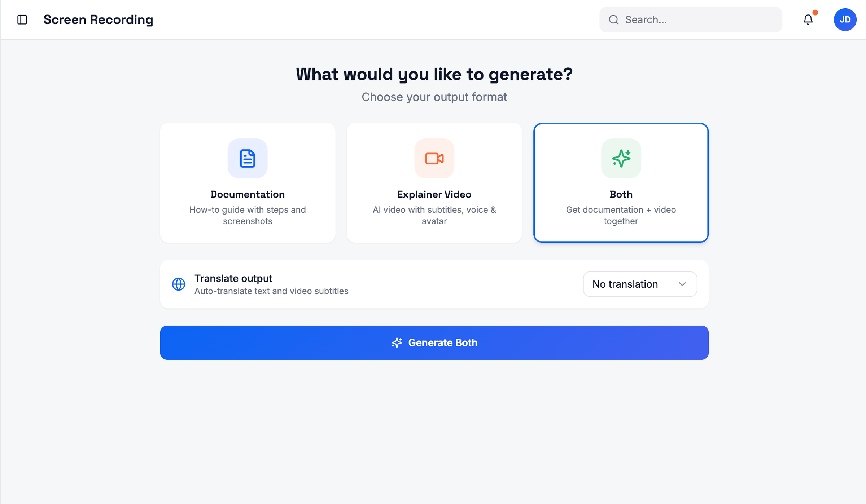Viewport: 866px width, 504px height.
Task: Select the Documentation output card
Action: pos(248,183)
